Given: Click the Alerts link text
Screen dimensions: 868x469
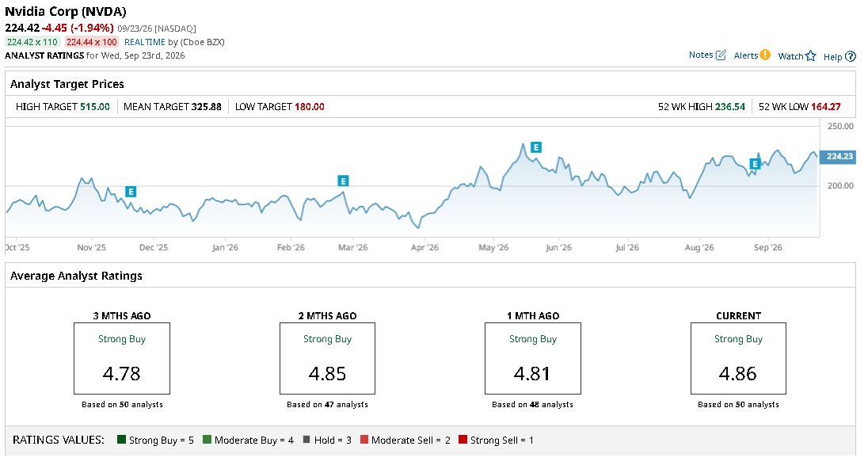Looking at the screenshot, I should 746,55.
